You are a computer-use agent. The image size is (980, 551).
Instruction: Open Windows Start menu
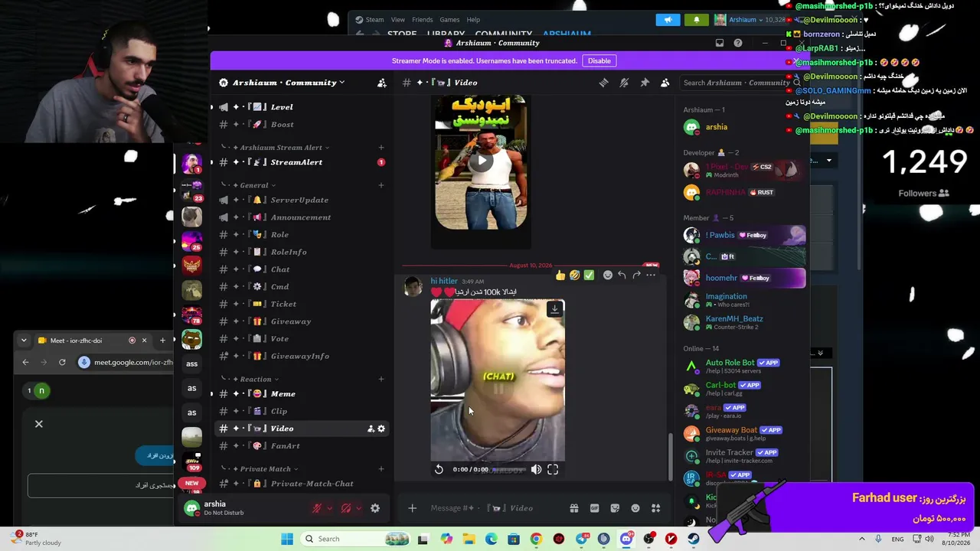[x=287, y=539]
